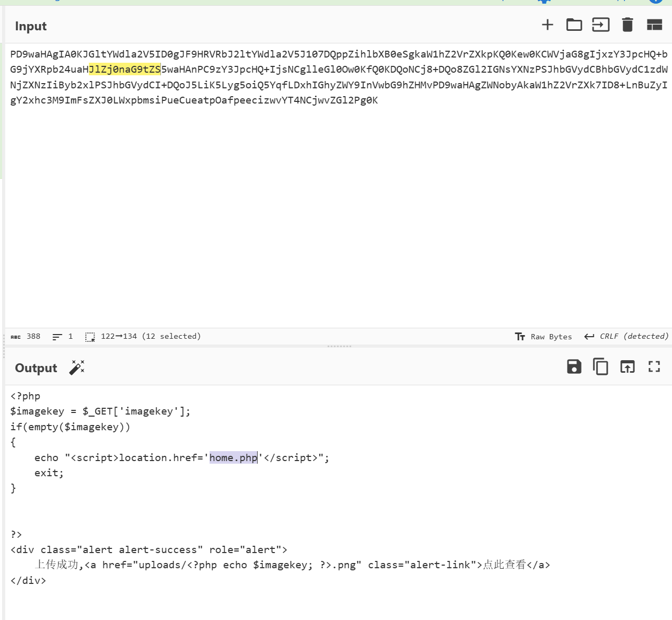This screenshot has width=672, height=620.
Task: Clear input and output with trash icon
Action: tap(627, 25)
